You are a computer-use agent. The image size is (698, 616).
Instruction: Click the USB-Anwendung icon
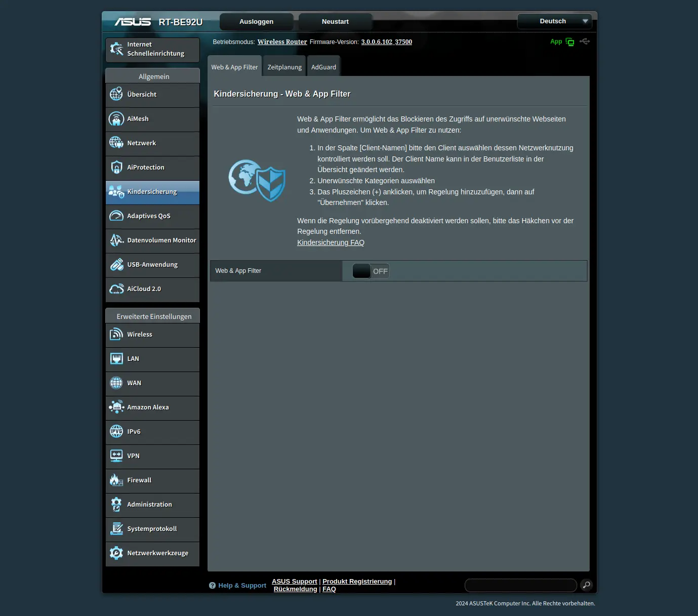coord(116,265)
